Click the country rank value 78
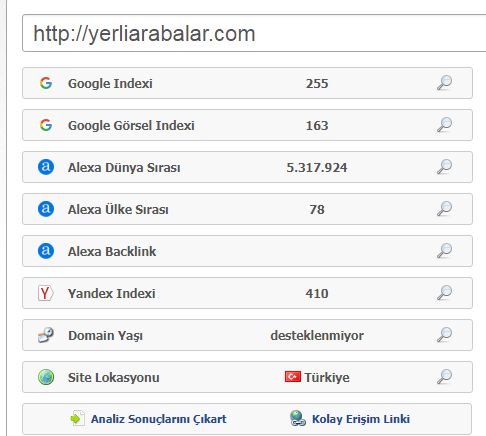The width and height of the screenshot is (486, 436). pyautogui.click(x=317, y=210)
